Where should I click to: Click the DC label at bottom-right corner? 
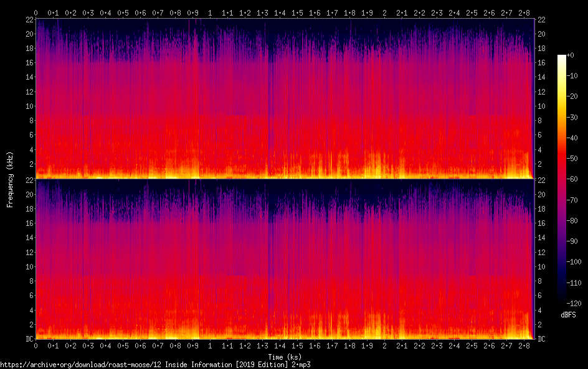click(x=541, y=339)
